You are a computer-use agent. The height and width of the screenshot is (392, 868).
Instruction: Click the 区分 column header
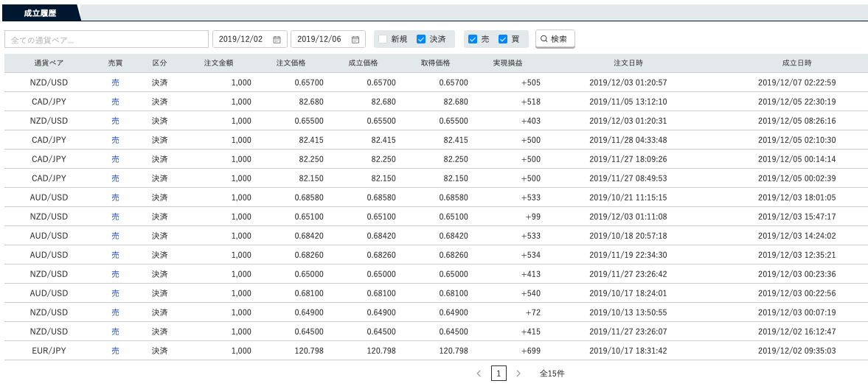(x=159, y=63)
